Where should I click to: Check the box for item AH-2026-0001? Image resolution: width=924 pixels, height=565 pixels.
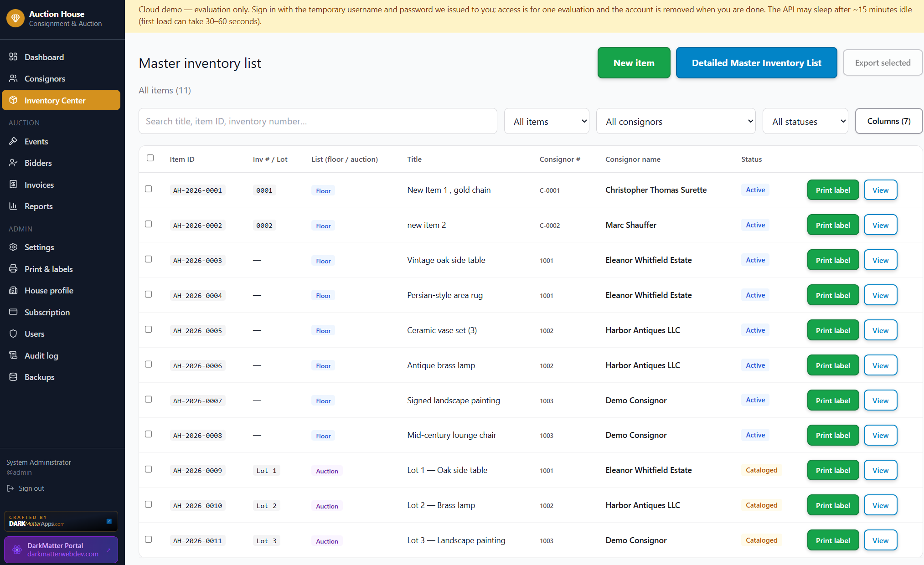pos(148,189)
